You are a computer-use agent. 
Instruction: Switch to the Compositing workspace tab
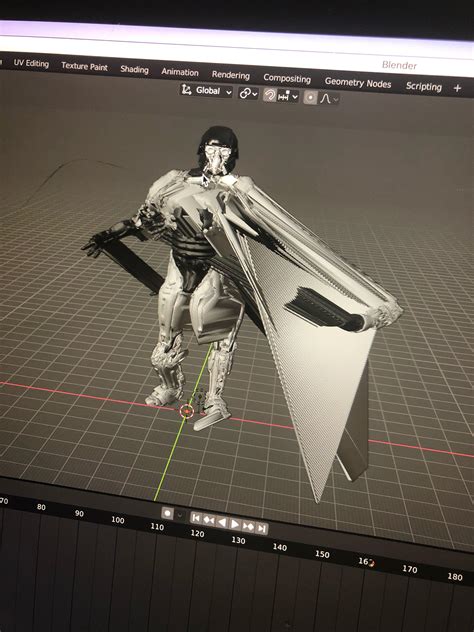coord(287,79)
